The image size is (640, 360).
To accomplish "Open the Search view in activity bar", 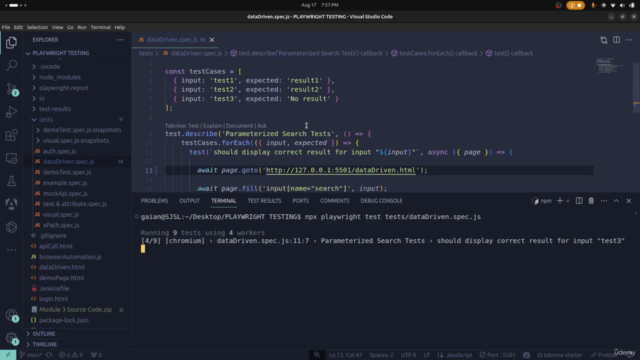I will click(11, 65).
